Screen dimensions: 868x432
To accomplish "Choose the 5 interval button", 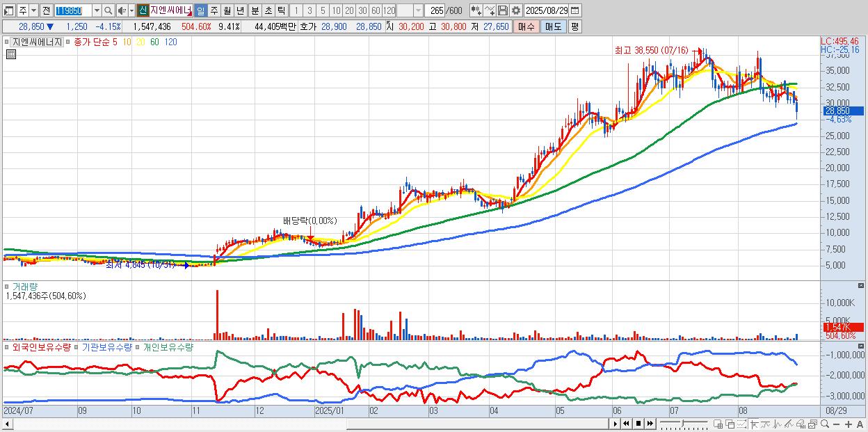I will (323, 10).
